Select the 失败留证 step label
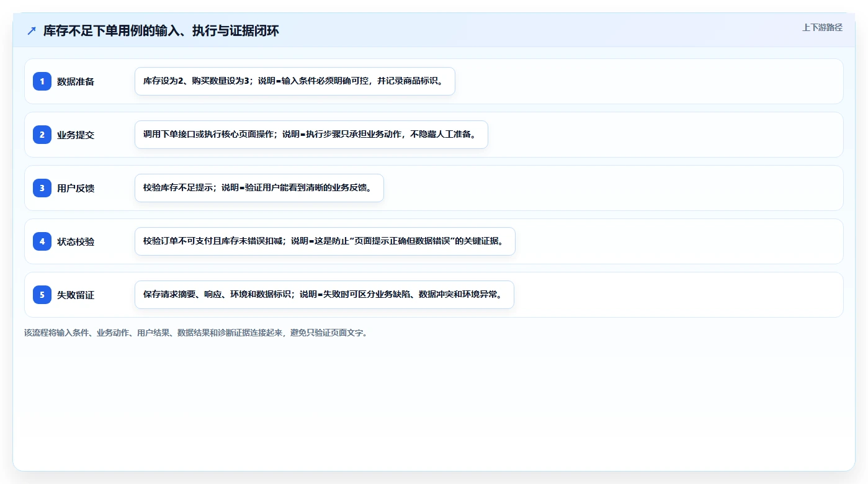This screenshot has height=484, width=868. [76, 295]
